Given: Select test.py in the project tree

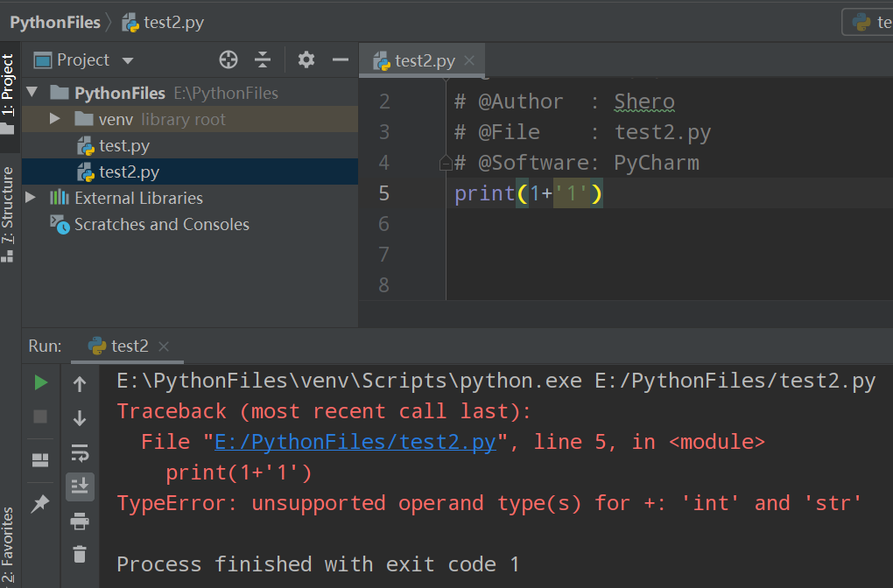Looking at the screenshot, I should (x=190, y=146).
